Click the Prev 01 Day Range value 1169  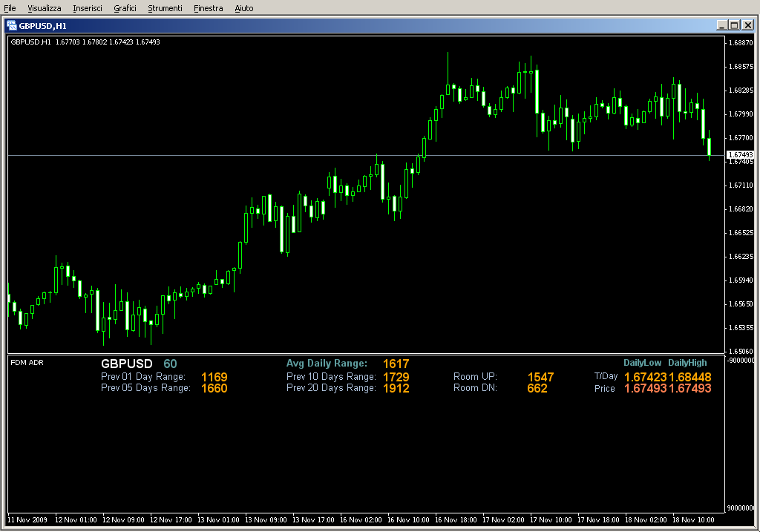click(214, 377)
